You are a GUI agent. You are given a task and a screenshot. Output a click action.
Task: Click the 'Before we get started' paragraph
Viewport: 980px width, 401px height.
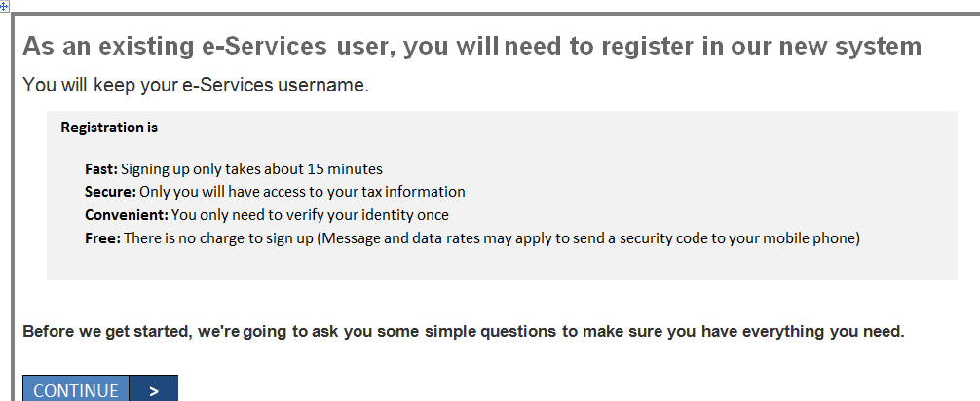[464, 331]
